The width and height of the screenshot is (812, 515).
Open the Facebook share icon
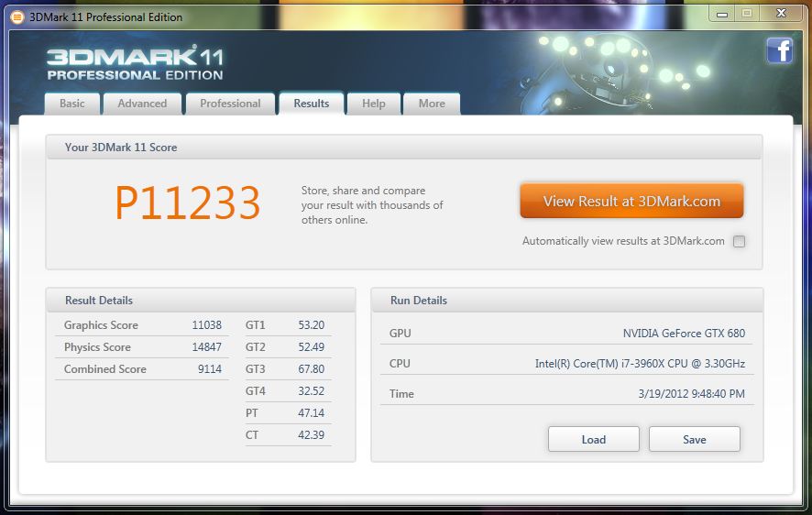(779, 50)
